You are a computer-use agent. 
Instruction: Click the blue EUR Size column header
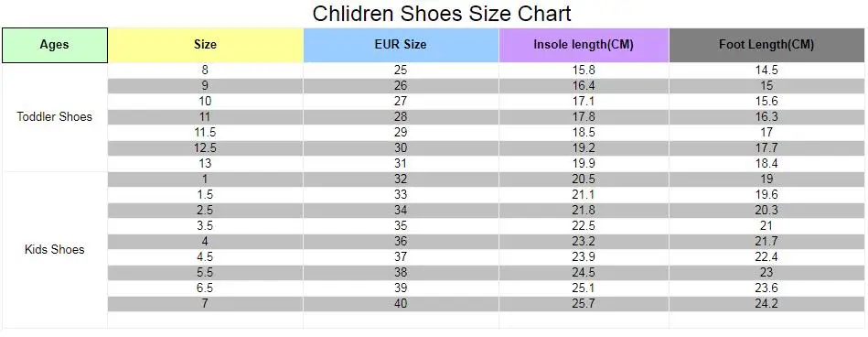coord(401,45)
